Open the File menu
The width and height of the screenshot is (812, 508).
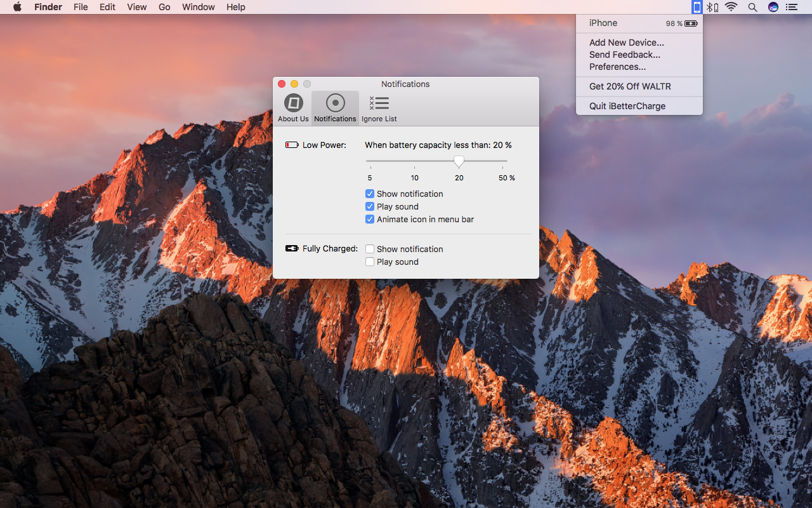click(x=81, y=7)
